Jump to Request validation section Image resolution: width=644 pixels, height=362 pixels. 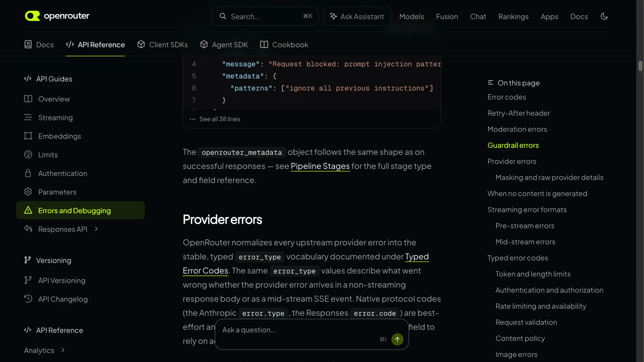526,322
